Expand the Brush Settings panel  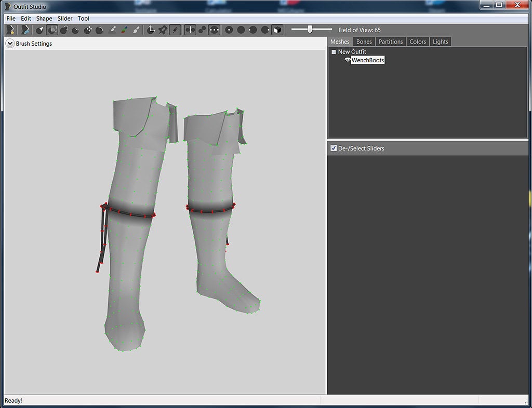(10, 44)
